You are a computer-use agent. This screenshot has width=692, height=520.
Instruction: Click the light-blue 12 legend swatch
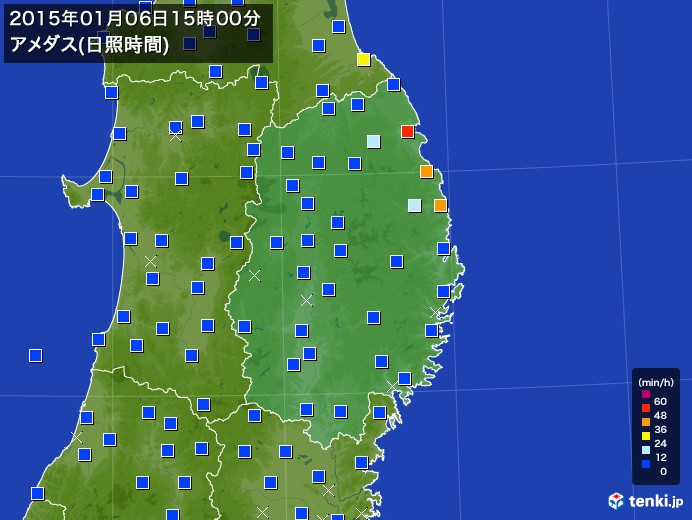pyautogui.click(x=646, y=450)
